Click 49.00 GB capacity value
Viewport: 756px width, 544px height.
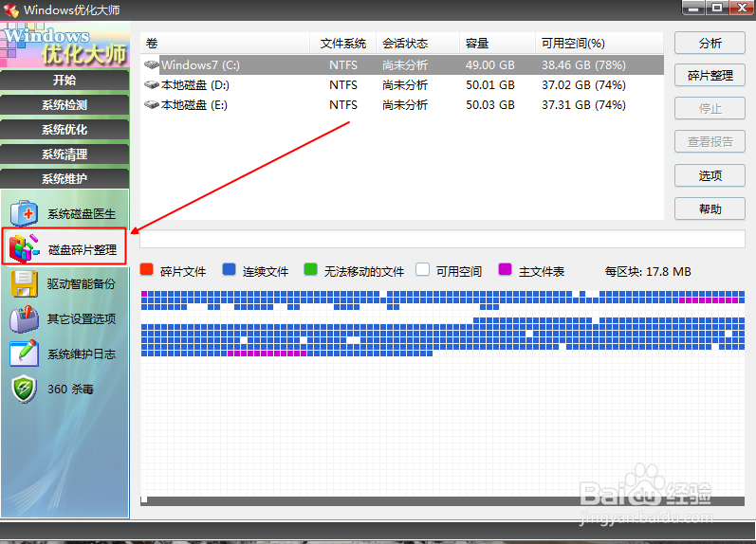[x=490, y=65]
